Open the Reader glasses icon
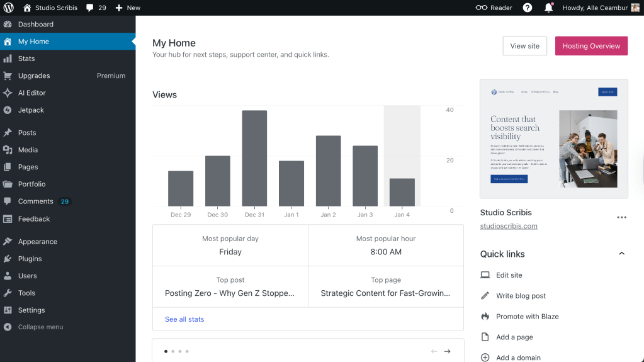The image size is (644, 362). tap(482, 8)
